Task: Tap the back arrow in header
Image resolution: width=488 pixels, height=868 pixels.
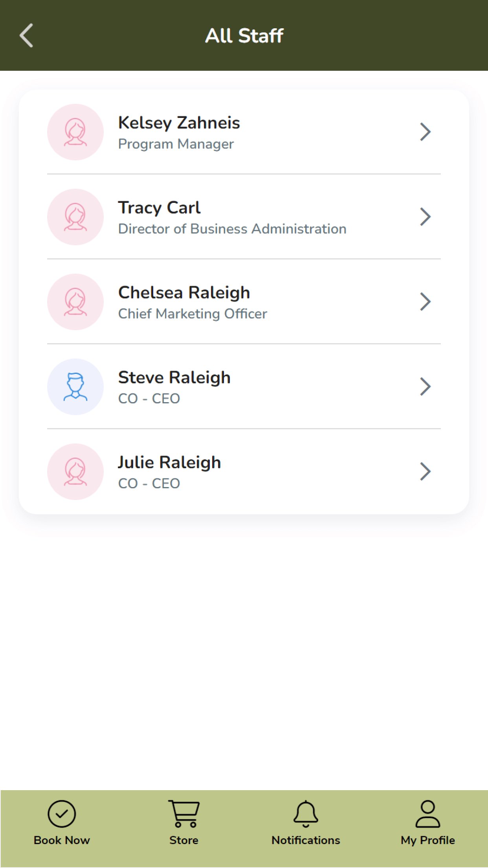Action: tap(26, 35)
